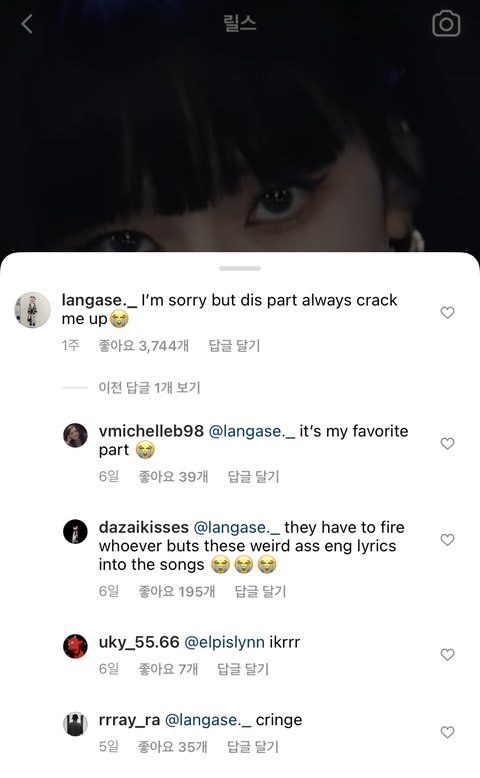Image resolution: width=480 pixels, height=778 pixels.
Task: Open rrray_ra profile avatar
Action: tap(75, 724)
